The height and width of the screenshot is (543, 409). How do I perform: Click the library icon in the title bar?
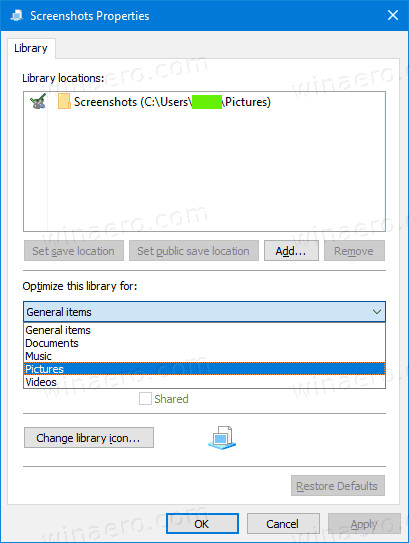point(16,16)
